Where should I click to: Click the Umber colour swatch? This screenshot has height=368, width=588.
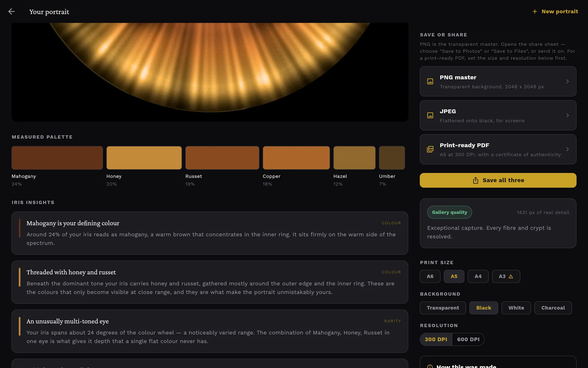[x=392, y=158]
